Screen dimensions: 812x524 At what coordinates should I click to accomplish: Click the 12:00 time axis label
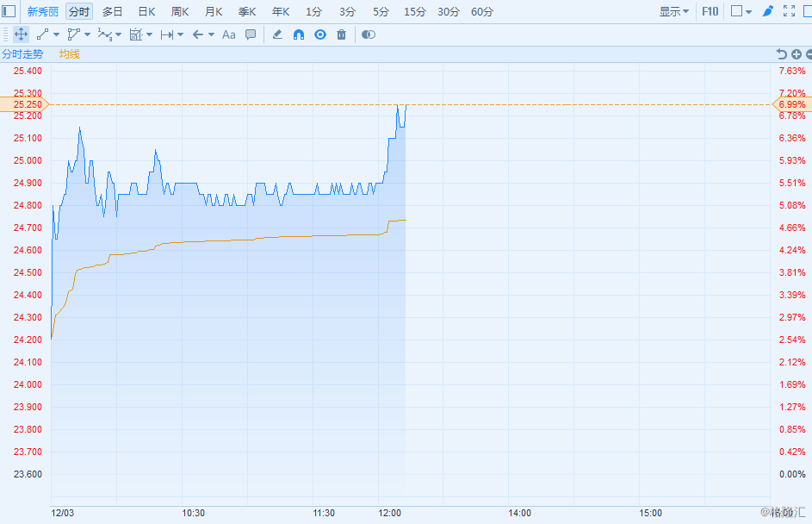coord(389,513)
